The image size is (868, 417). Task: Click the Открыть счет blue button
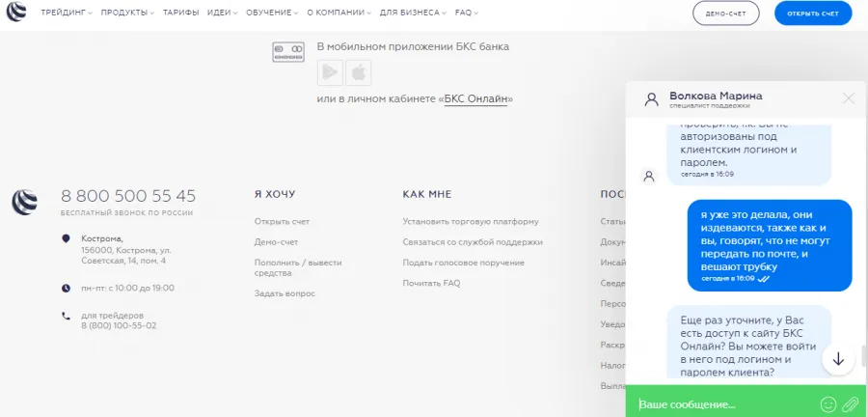[x=813, y=14]
